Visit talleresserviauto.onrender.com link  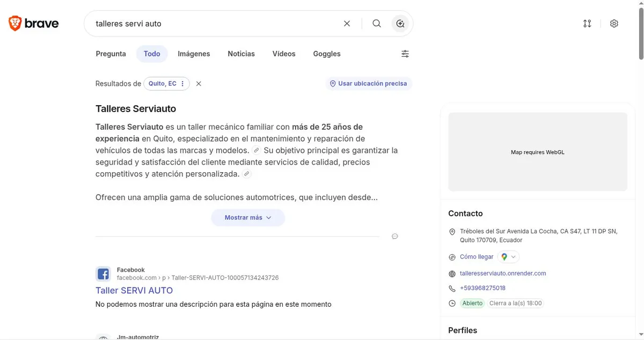tap(503, 274)
